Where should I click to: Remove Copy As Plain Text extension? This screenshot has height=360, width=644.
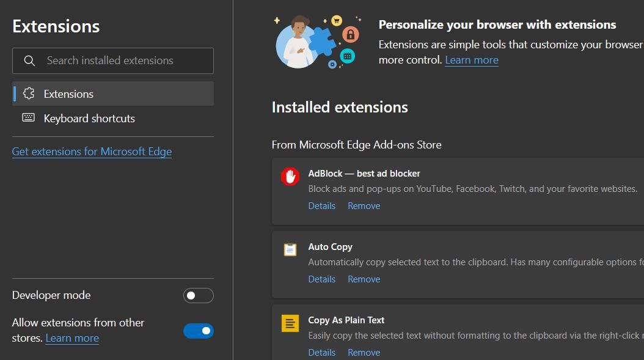364,352
